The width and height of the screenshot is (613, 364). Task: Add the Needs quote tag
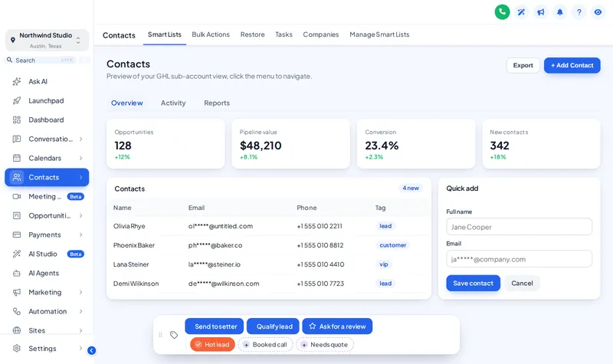click(x=324, y=344)
